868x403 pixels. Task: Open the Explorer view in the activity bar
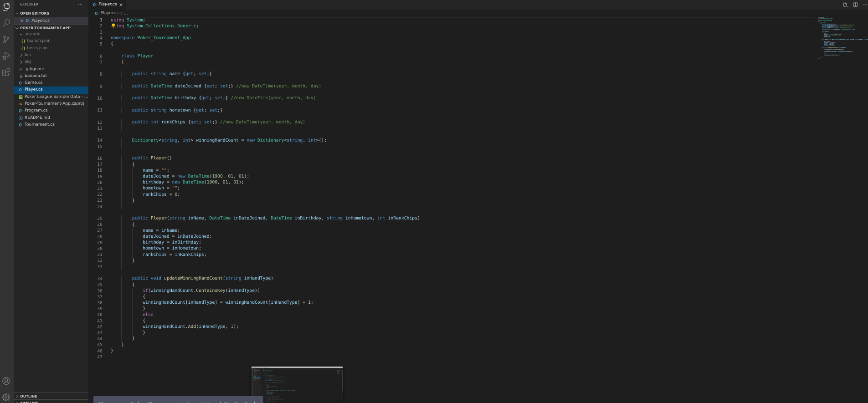[x=6, y=6]
